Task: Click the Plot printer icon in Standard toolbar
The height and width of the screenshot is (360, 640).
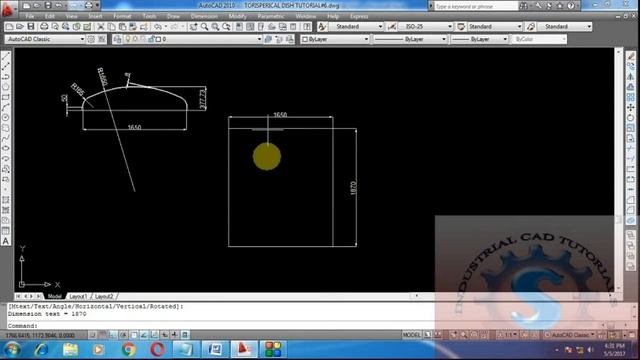Action: (44, 27)
